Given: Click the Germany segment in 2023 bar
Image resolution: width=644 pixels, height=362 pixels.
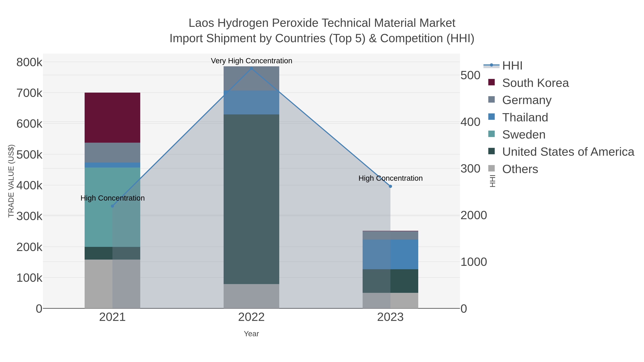Looking at the screenshot, I should click(x=391, y=236).
